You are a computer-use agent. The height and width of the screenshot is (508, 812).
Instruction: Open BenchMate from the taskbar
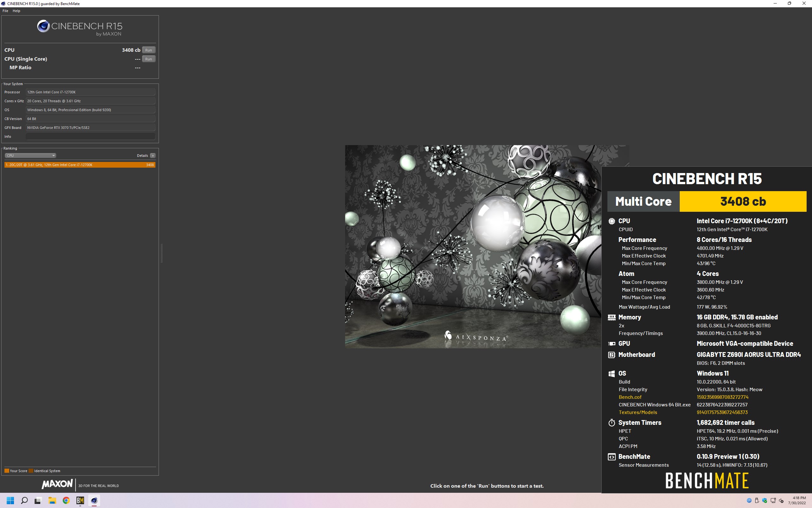point(80,501)
